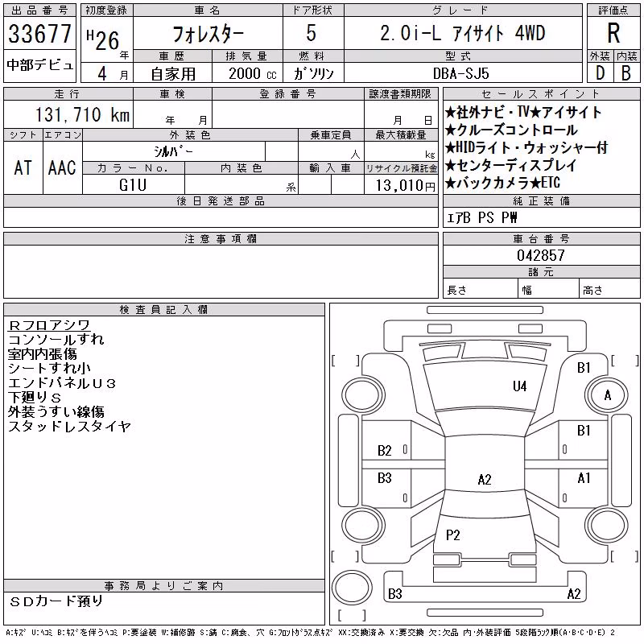Click the 幅 dimension label
644x644 pixels.
(x=527, y=291)
